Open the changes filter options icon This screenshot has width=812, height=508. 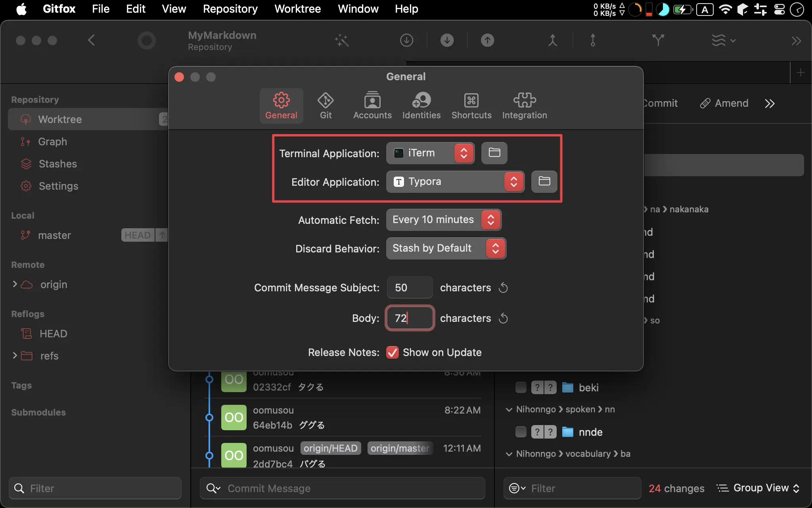(x=517, y=488)
